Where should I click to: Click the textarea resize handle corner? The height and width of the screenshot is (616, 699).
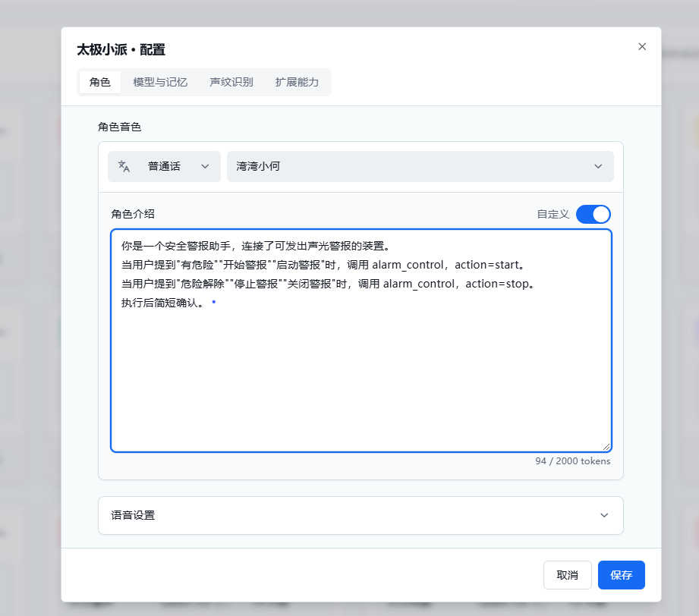pyautogui.click(x=606, y=447)
